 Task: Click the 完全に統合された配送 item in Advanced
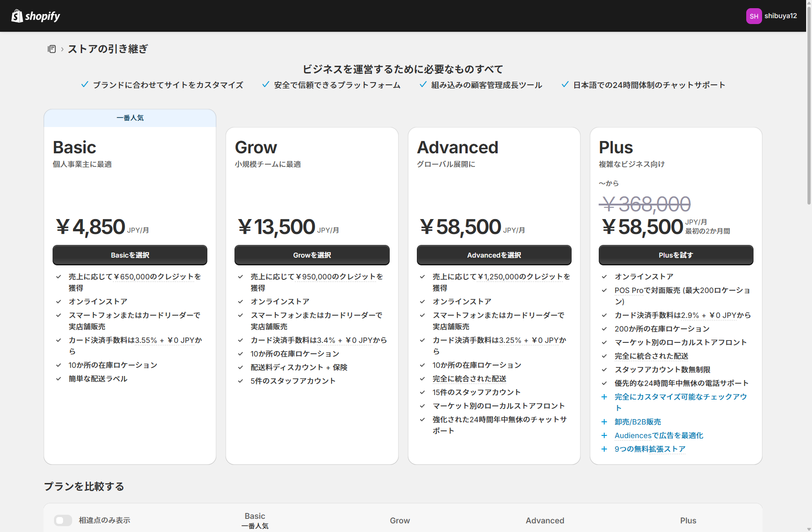coord(469,379)
